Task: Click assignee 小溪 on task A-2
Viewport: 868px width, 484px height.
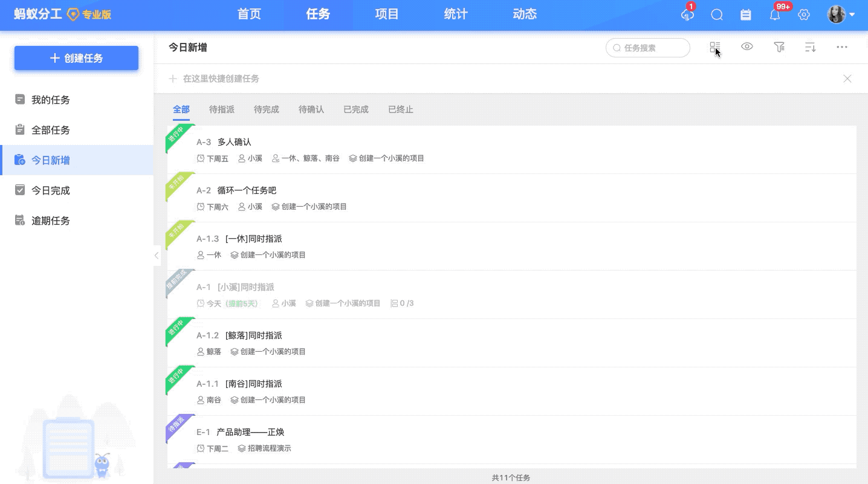Action: coord(250,207)
